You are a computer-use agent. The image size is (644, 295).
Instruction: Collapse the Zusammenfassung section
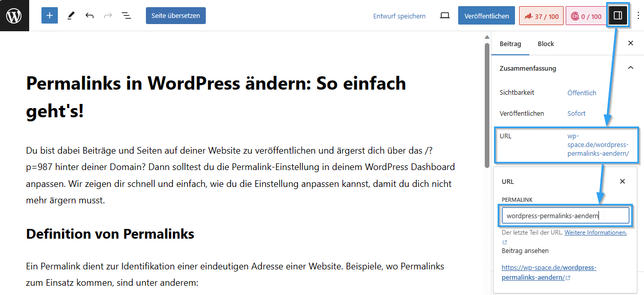click(x=630, y=68)
